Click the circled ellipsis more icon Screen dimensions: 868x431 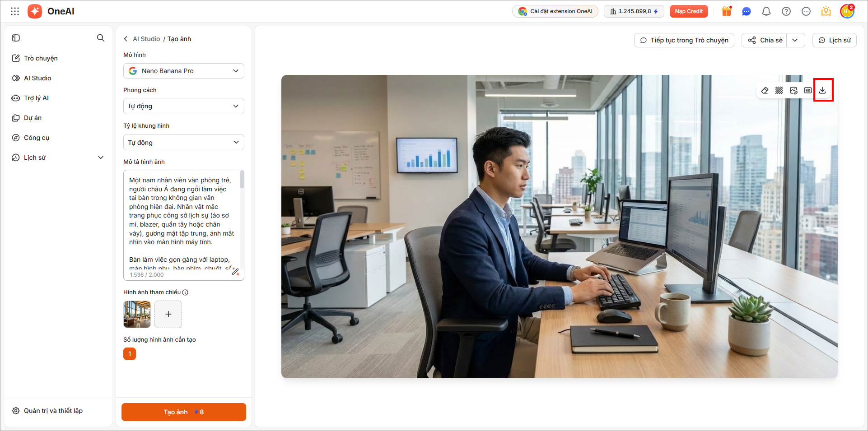[x=806, y=11]
